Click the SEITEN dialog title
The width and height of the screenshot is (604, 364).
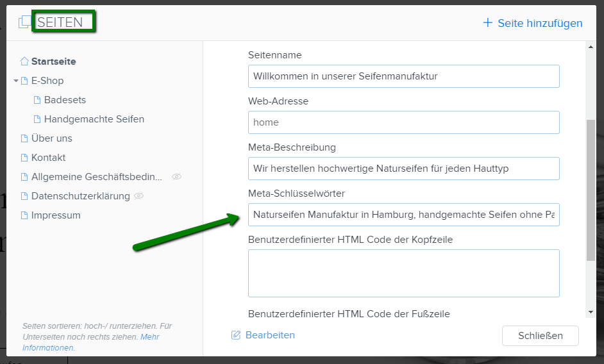click(x=60, y=22)
